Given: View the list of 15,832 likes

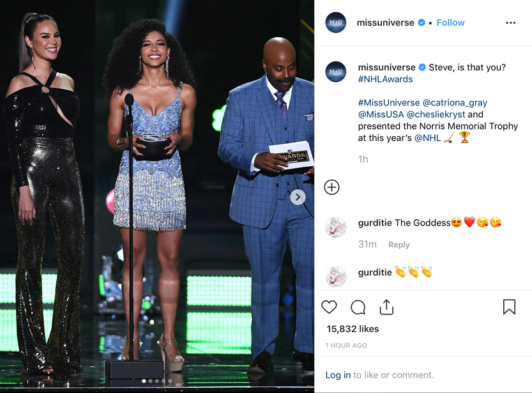Looking at the screenshot, I should click(353, 329).
